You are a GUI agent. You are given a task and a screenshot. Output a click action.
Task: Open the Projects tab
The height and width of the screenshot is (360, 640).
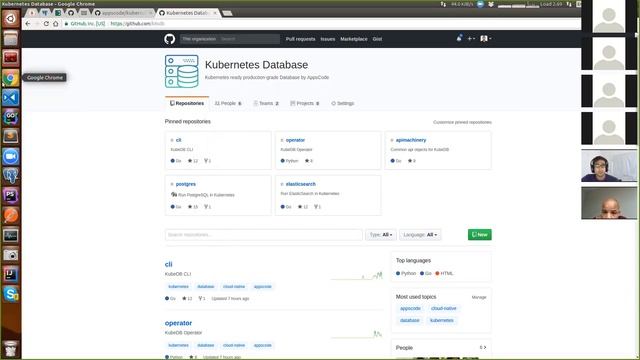click(x=304, y=103)
